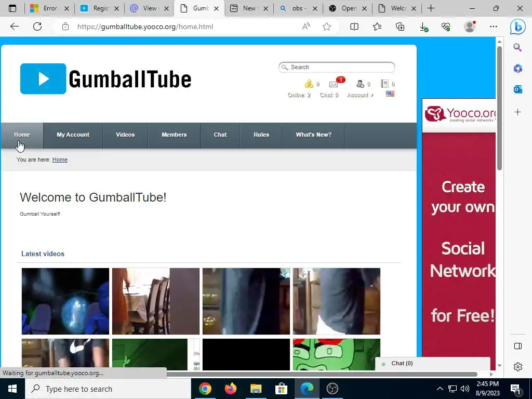Open the Chat (0) bar
The width and height of the screenshot is (532, 399).
(x=433, y=363)
